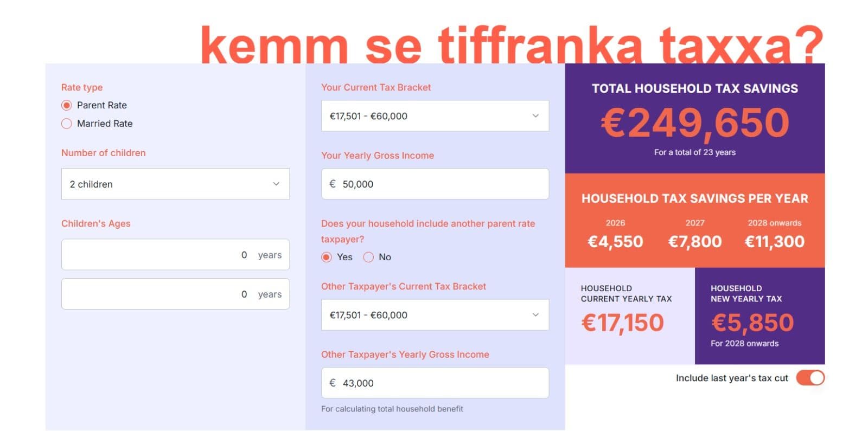The image size is (868, 431).
Task: Click the chevron on Your Current Tax Bracket
Action: pyautogui.click(x=536, y=115)
